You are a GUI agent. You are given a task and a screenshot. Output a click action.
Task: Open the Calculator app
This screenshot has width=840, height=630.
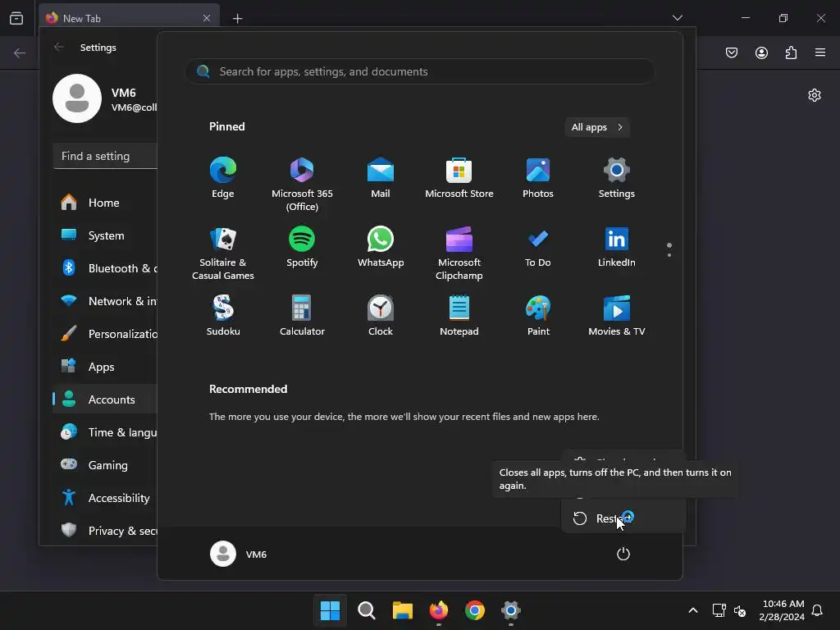[x=302, y=316]
